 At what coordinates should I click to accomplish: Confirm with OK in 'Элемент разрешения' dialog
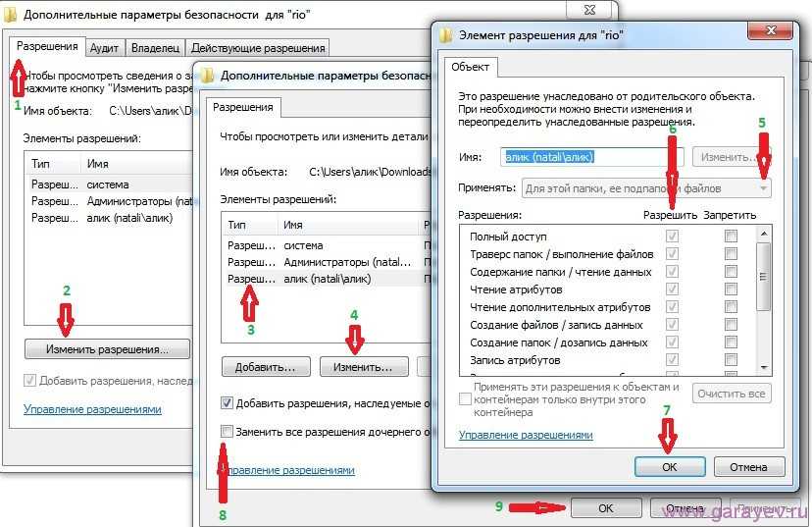pos(670,467)
